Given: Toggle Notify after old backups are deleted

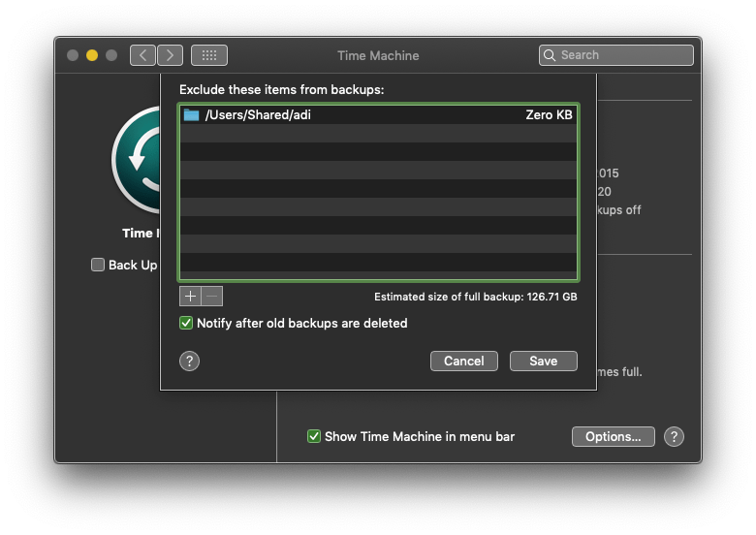Looking at the screenshot, I should tap(186, 323).
